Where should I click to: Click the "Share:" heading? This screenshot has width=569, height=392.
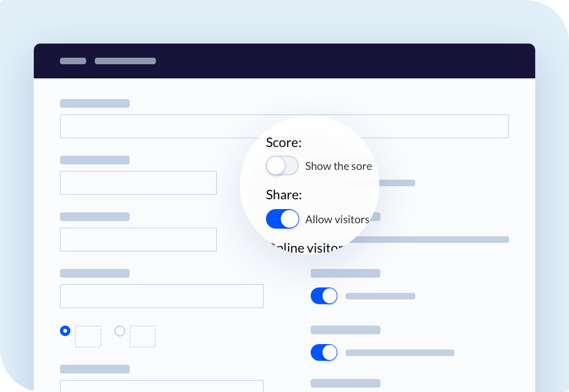[x=284, y=195]
